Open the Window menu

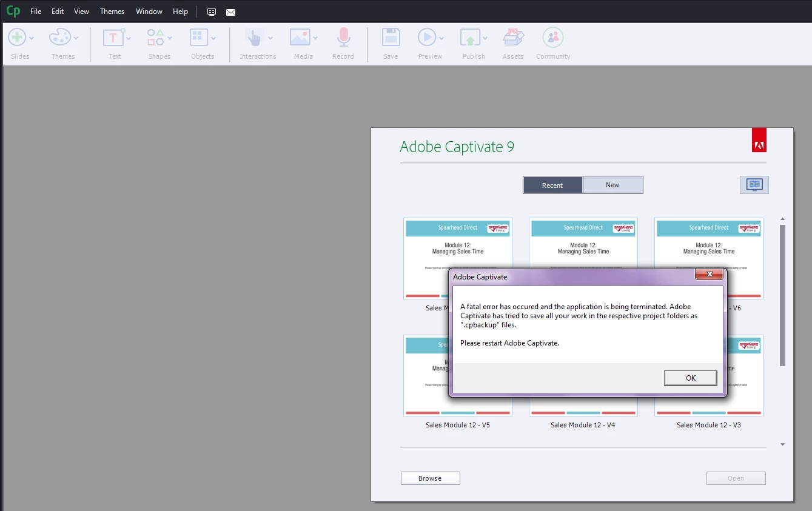click(x=149, y=12)
